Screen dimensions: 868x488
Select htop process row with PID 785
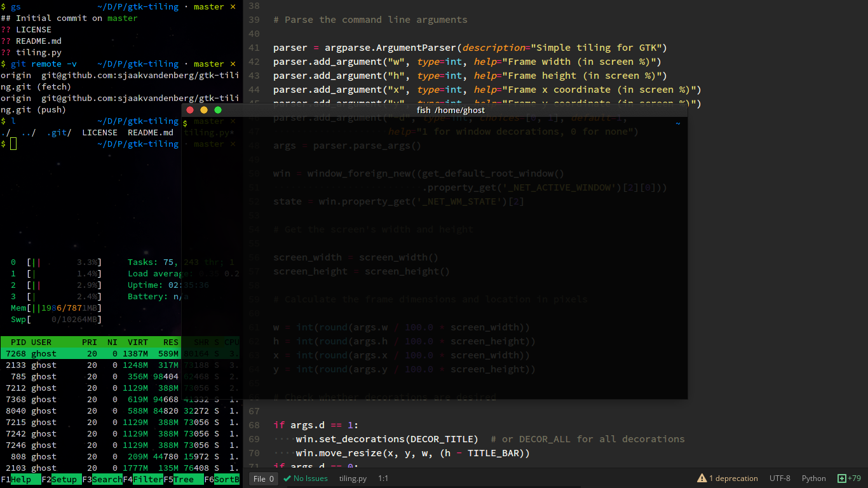[120, 377]
